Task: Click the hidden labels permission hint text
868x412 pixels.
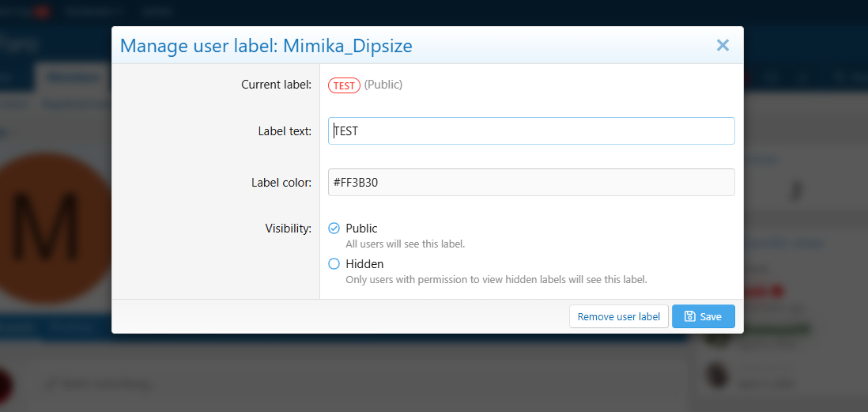Action: pyautogui.click(x=496, y=279)
